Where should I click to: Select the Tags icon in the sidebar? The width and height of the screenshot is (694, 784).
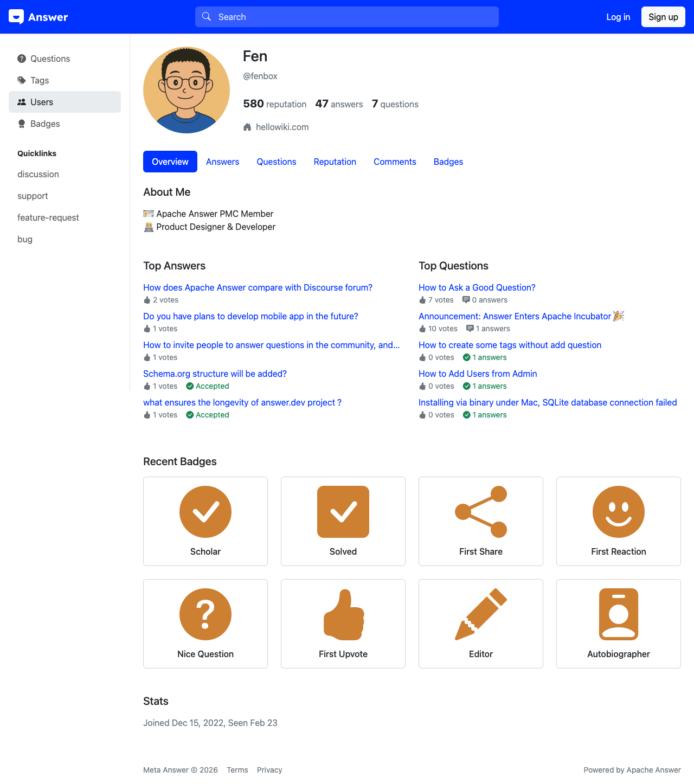22,80
